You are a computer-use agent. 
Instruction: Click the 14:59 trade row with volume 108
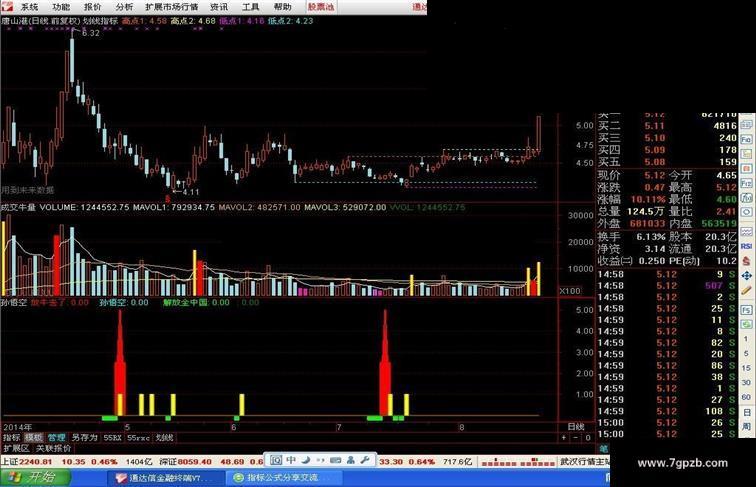coord(667,411)
